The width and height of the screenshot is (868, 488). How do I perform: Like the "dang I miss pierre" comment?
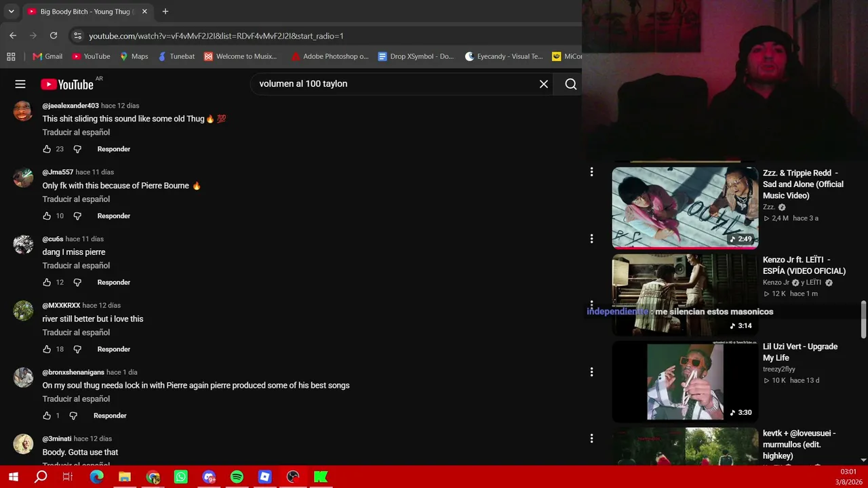[x=47, y=283]
